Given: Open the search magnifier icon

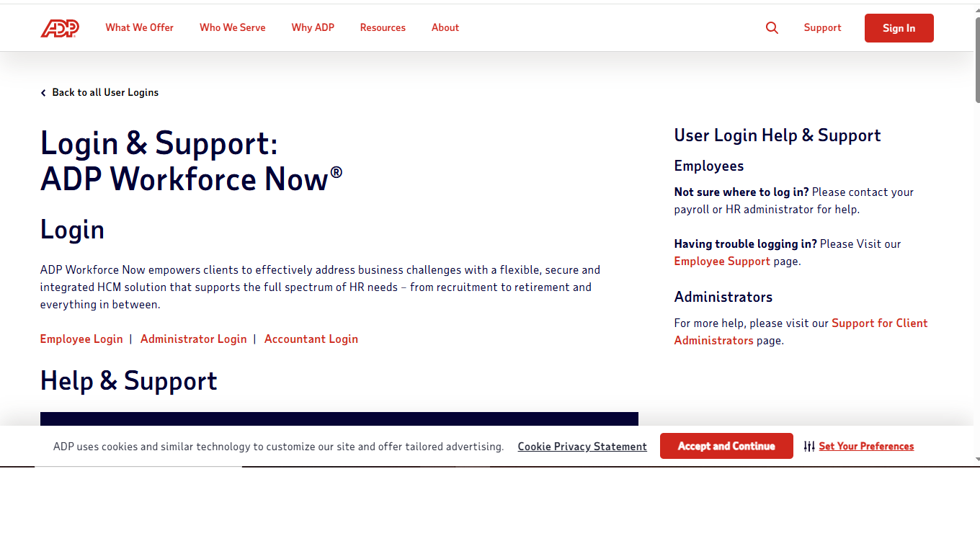Looking at the screenshot, I should coord(772,27).
